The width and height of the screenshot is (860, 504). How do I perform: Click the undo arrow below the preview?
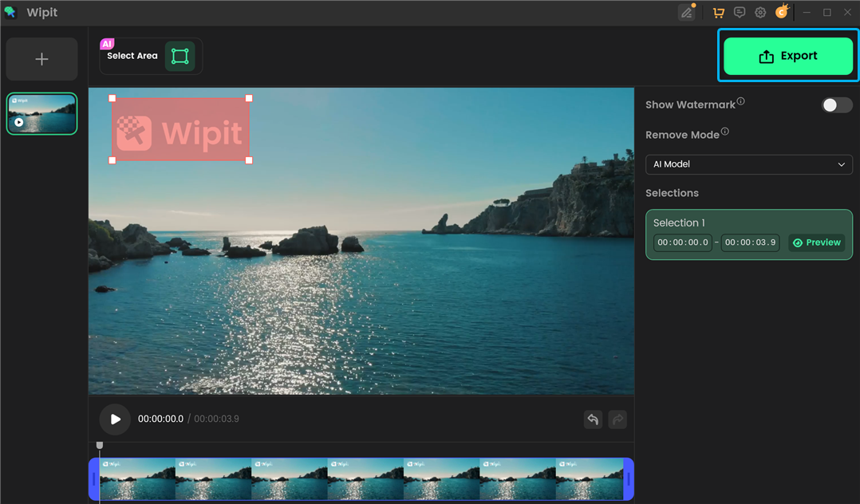pyautogui.click(x=593, y=419)
